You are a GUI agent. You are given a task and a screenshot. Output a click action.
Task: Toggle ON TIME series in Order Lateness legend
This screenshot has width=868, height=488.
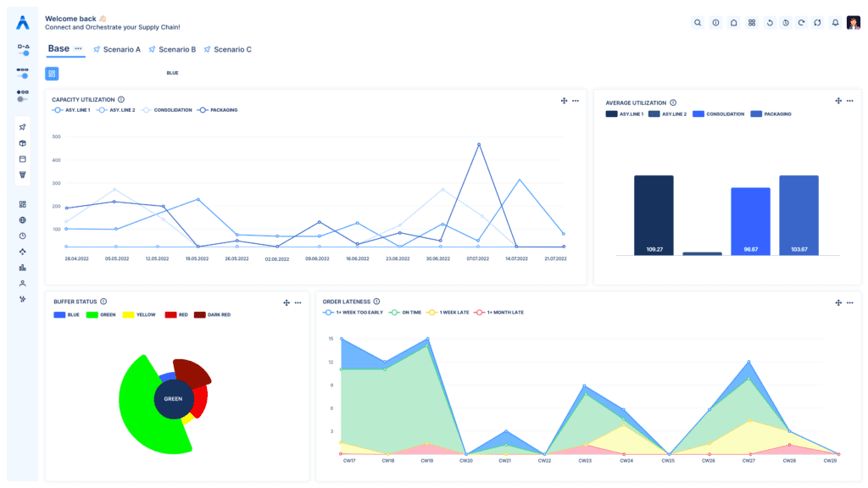[406, 313]
